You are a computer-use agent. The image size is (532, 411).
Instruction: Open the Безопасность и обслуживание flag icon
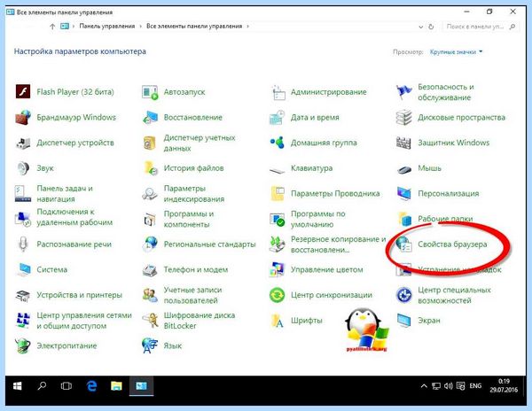point(403,92)
